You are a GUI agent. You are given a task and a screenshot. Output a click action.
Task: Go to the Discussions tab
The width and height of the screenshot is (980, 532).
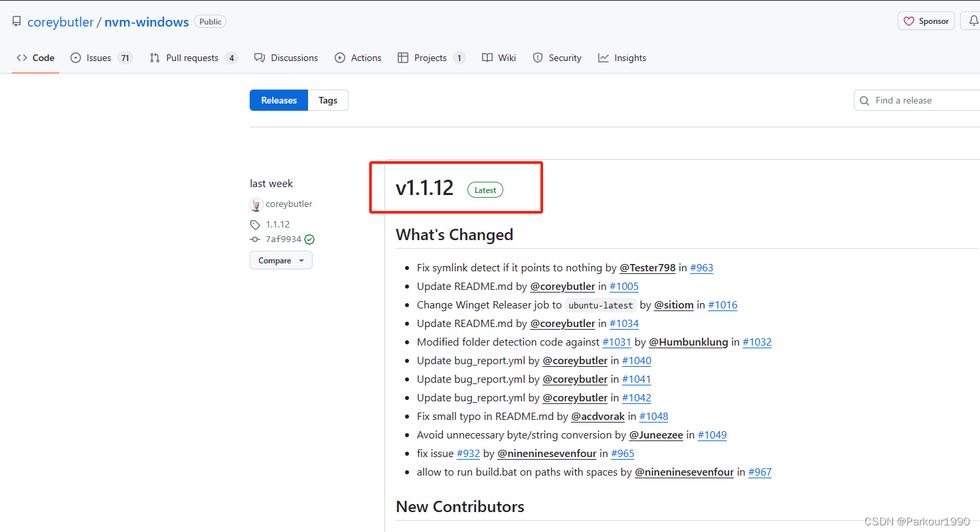coord(286,58)
